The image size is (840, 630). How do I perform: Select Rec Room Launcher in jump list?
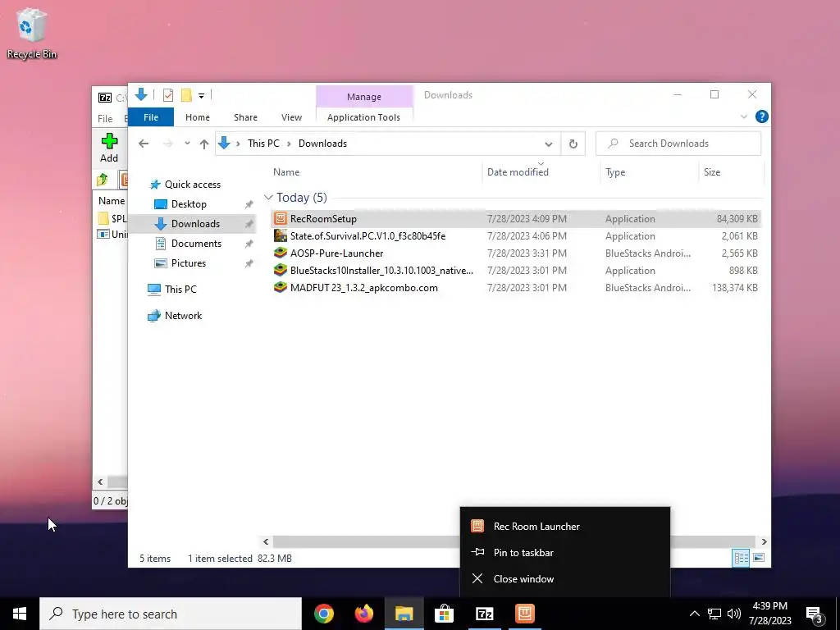point(565,526)
